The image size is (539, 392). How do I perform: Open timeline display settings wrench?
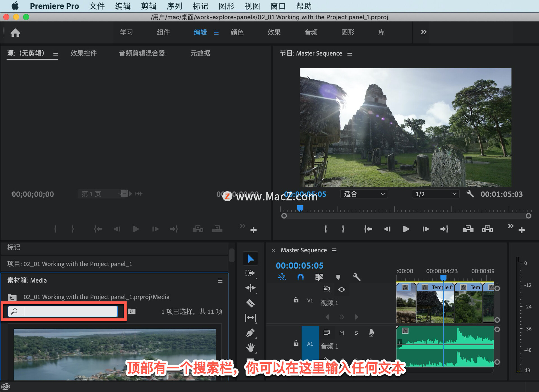[x=357, y=277]
